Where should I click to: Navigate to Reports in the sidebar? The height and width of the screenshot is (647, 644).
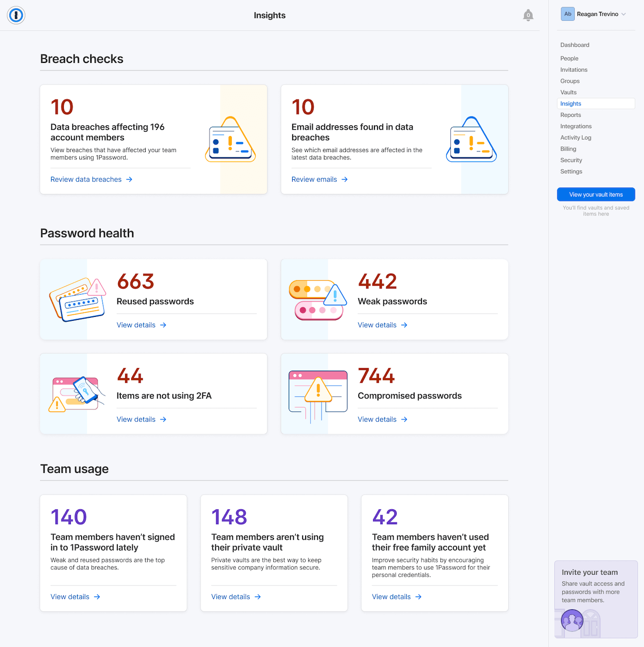coord(570,115)
